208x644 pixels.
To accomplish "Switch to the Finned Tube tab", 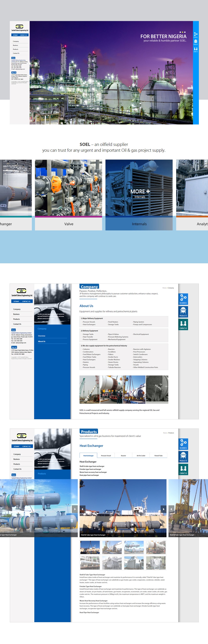I will click(158, 455).
